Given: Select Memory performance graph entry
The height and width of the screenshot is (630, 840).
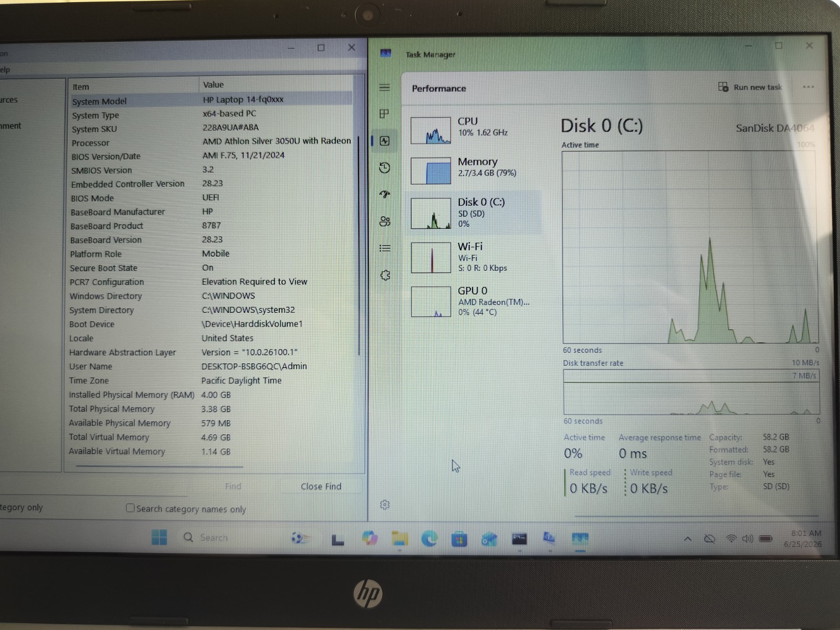Looking at the screenshot, I should point(475,171).
